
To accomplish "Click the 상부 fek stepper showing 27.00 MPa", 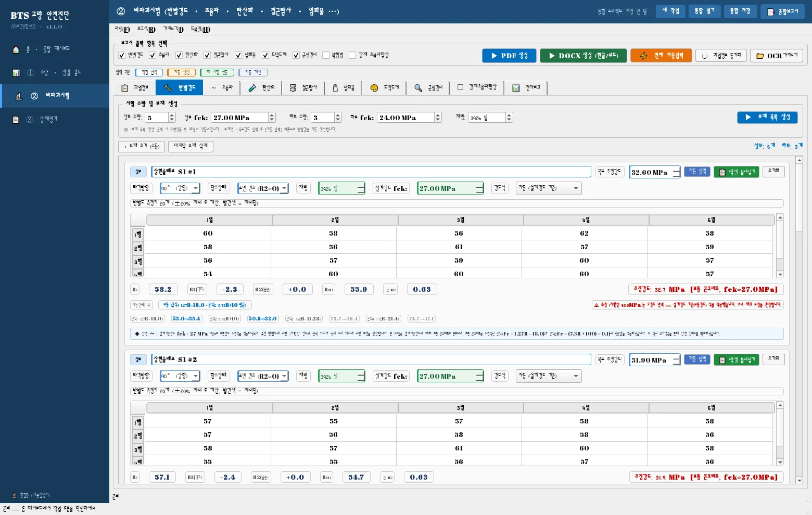I will (x=243, y=118).
